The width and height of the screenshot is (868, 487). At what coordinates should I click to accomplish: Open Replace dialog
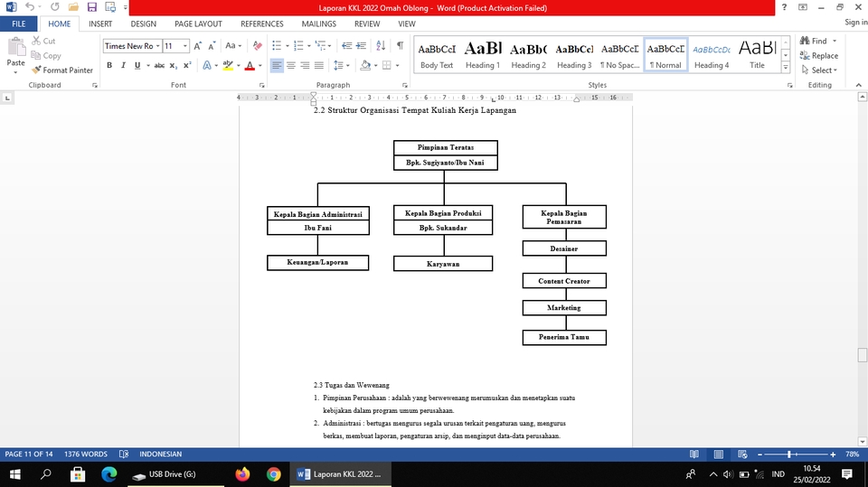(819, 56)
